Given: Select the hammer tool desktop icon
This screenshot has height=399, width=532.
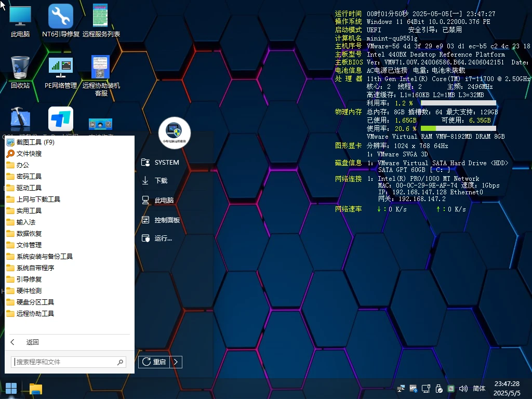Looking at the screenshot, I should pyautogui.click(x=20, y=119).
